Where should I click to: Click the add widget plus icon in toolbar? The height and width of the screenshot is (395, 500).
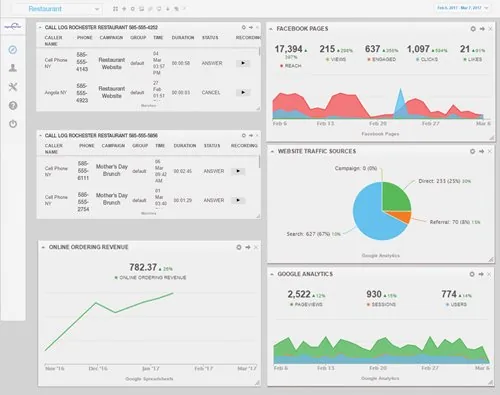[124, 9]
